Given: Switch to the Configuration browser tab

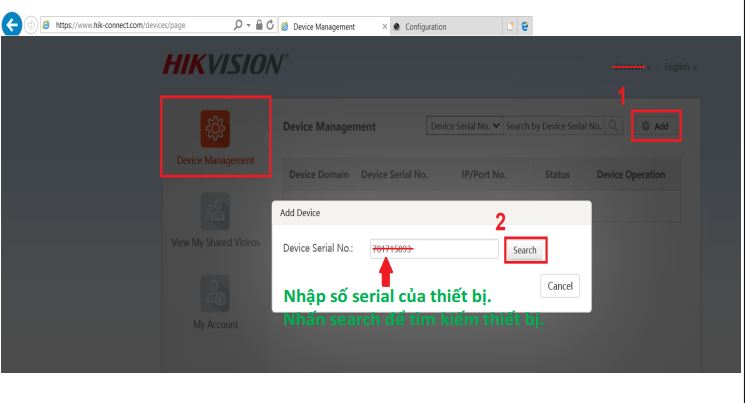Looking at the screenshot, I should (446, 27).
